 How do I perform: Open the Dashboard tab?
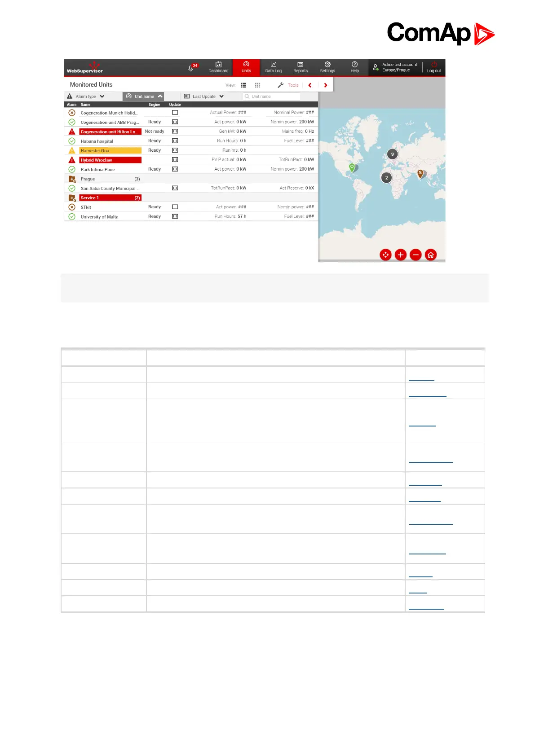pos(218,67)
